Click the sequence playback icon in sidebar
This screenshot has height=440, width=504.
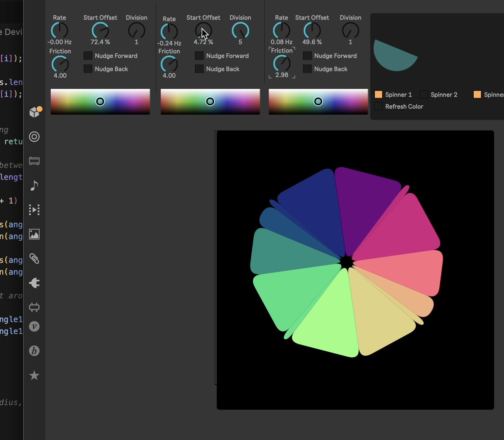(34, 210)
